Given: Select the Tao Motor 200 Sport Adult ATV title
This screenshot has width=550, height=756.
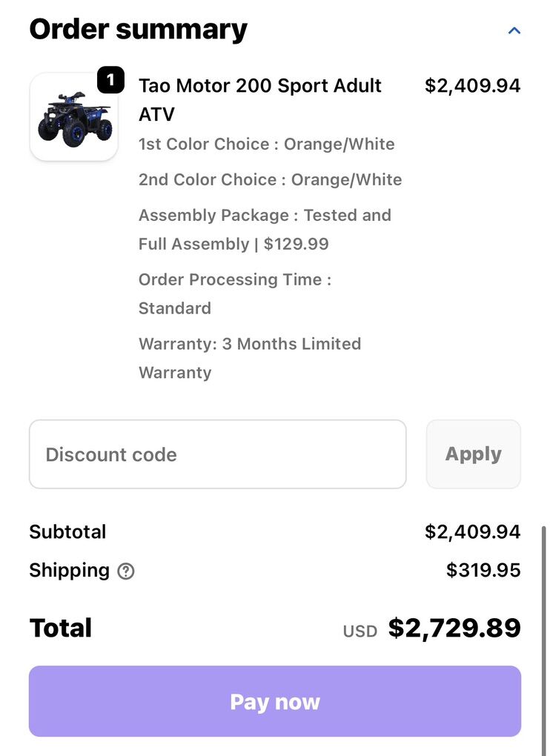Looking at the screenshot, I should pyautogui.click(x=259, y=99).
